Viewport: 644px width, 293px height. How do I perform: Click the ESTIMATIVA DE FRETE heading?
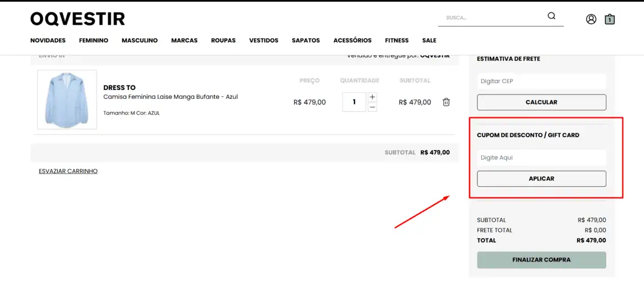tap(508, 58)
